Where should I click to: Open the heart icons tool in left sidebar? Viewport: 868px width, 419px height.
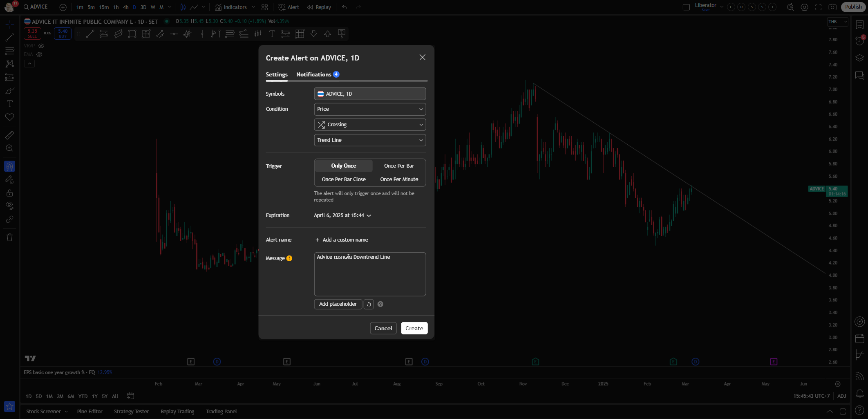(x=9, y=117)
